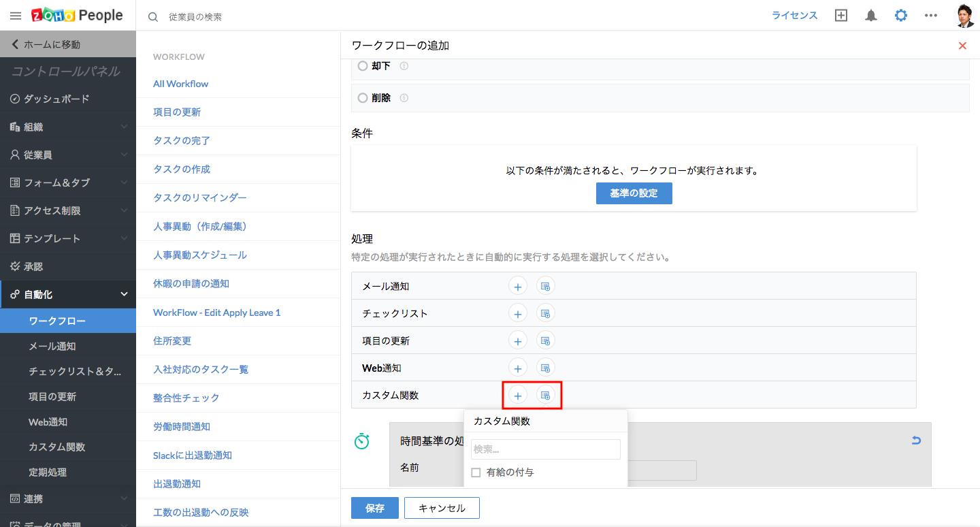Open the settings gear icon
The width and height of the screenshot is (980, 527).
(900, 16)
